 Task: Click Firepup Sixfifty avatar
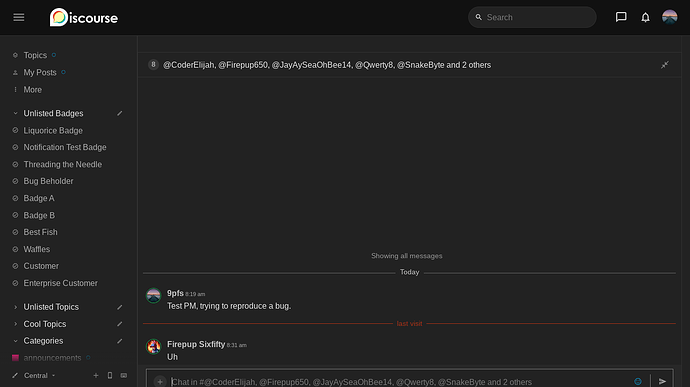pos(154,346)
